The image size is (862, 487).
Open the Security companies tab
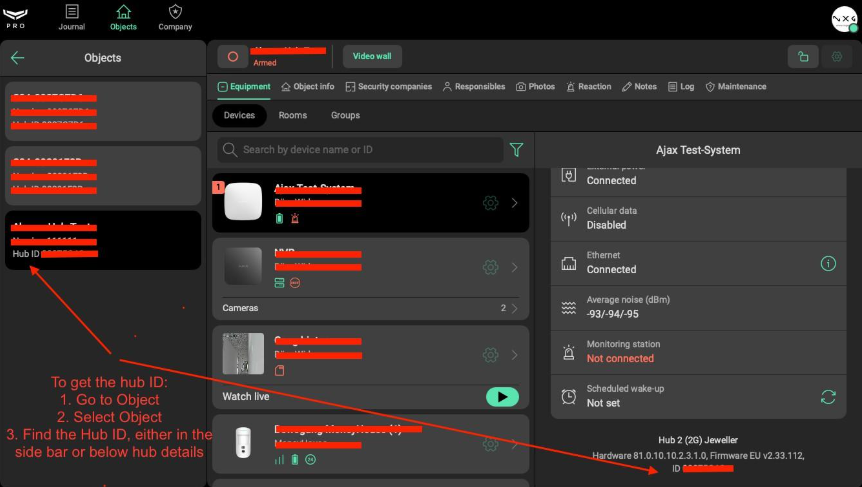pyautogui.click(x=389, y=87)
